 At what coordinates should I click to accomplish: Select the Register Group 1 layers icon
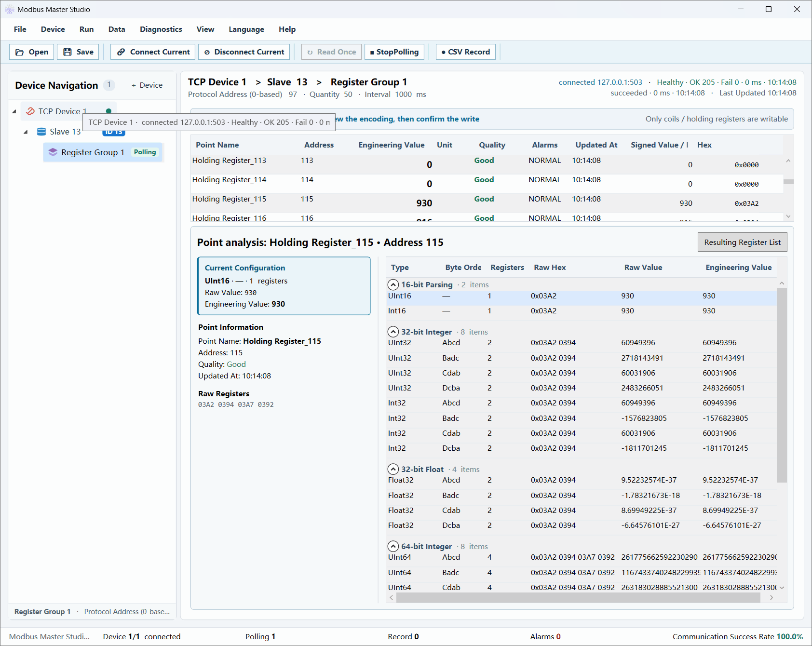click(x=53, y=152)
